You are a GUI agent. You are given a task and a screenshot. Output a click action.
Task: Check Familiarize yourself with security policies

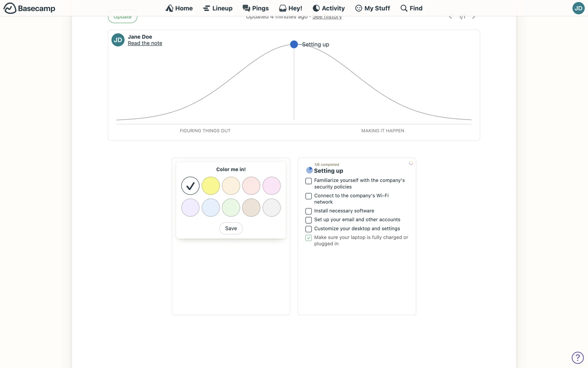(308, 181)
